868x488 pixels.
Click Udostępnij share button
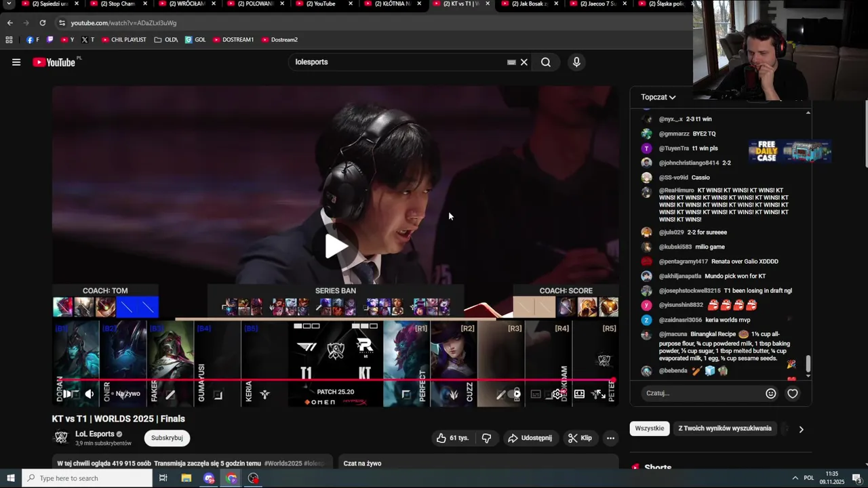pos(530,438)
